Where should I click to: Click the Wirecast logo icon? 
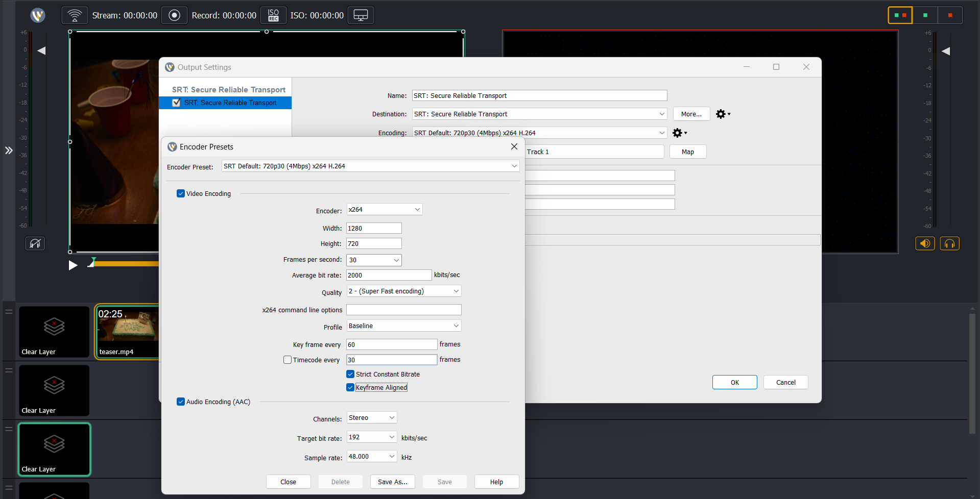(37, 15)
